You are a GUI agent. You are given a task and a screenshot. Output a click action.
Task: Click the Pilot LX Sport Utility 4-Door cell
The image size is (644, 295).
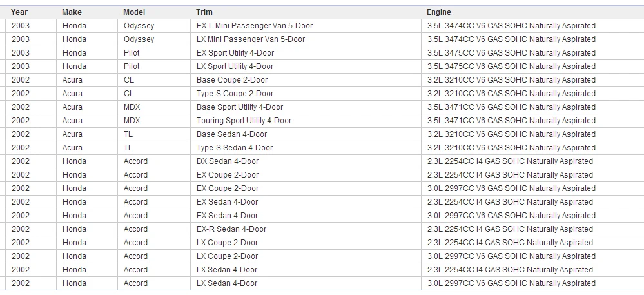click(306, 66)
